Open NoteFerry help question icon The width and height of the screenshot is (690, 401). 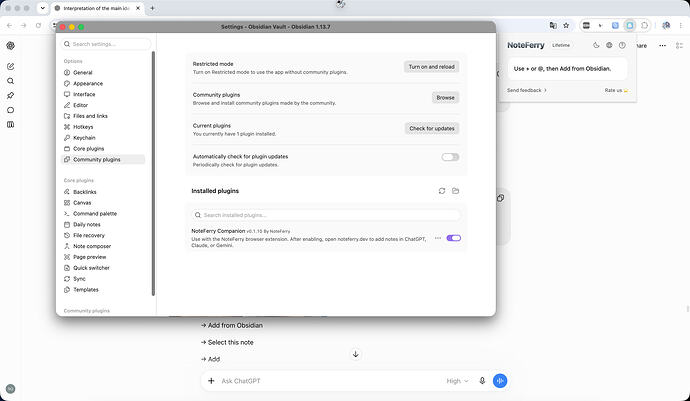pyautogui.click(x=622, y=45)
